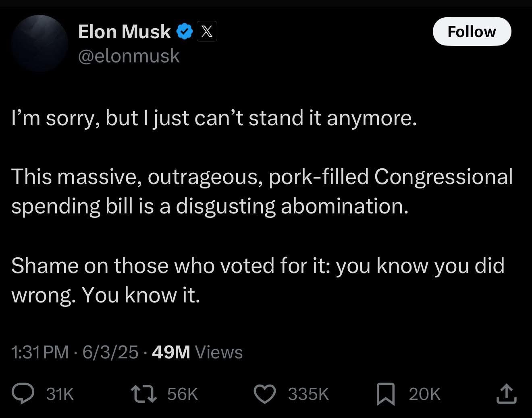The height and width of the screenshot is (418, 532).
Task: Click the blue verified checkmark badge
Action: 184,31
